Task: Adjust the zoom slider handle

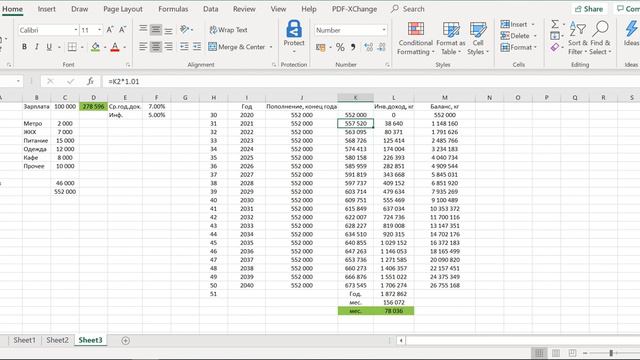Action: (x=611, y=353)
